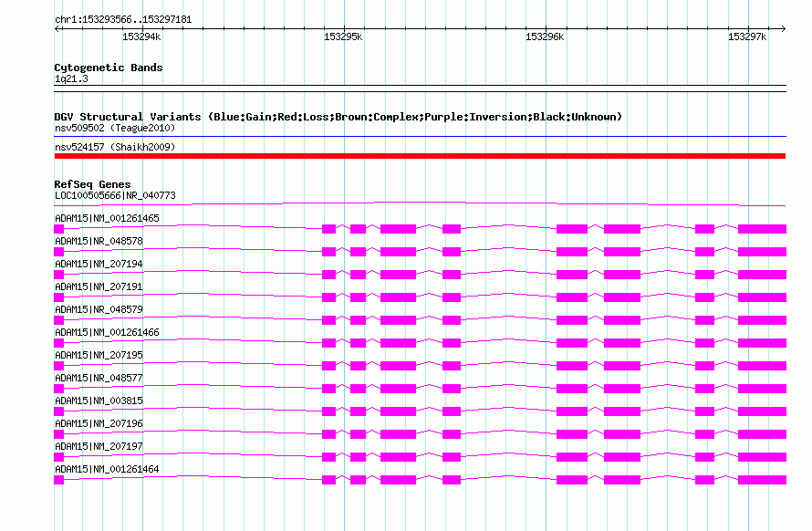This screenshot has height=531, width=812.
Task: Click the nsv524157 (Shaikh2009) variant label
Action: pos(115,147)
